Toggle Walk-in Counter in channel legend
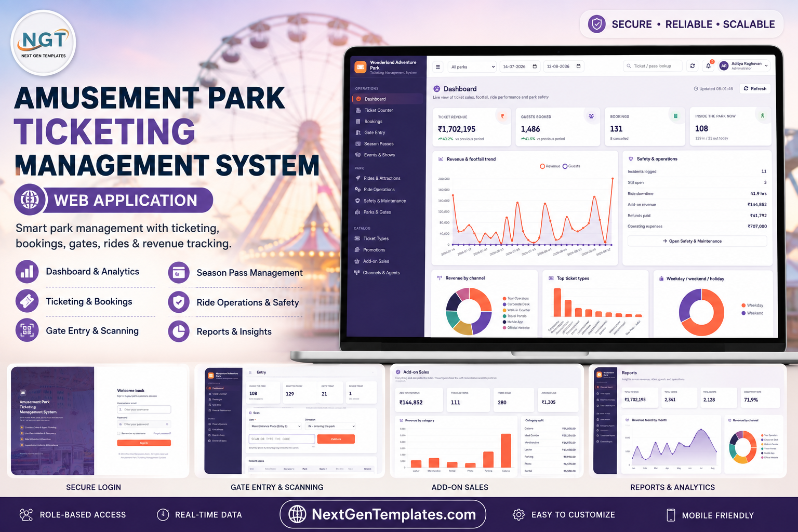Image resolution: width=798 pixels, height=532 pixels. (x=516, y=310)
